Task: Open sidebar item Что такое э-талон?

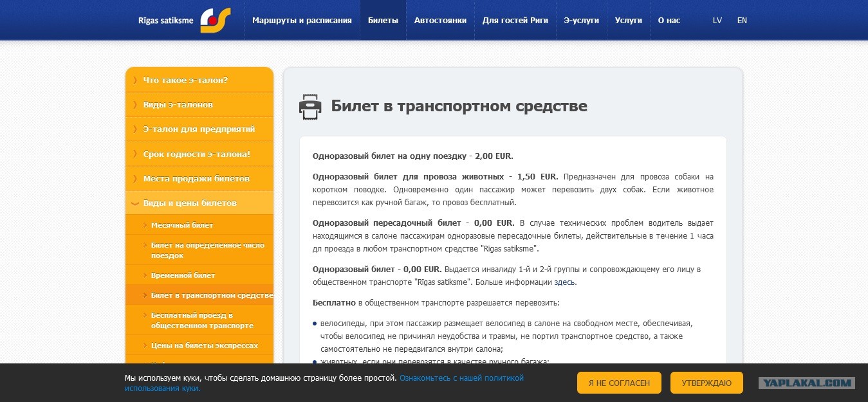Action: click(x=199, y=80)
